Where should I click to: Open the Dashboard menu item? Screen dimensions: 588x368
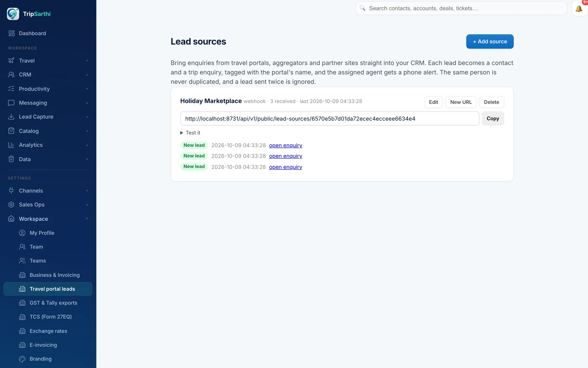click(48, 33)
